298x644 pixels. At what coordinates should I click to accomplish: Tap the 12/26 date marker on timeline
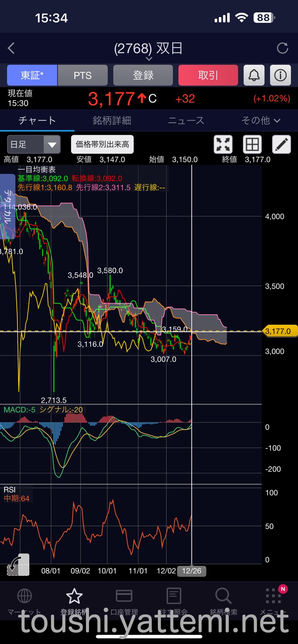tap(191, 571)
